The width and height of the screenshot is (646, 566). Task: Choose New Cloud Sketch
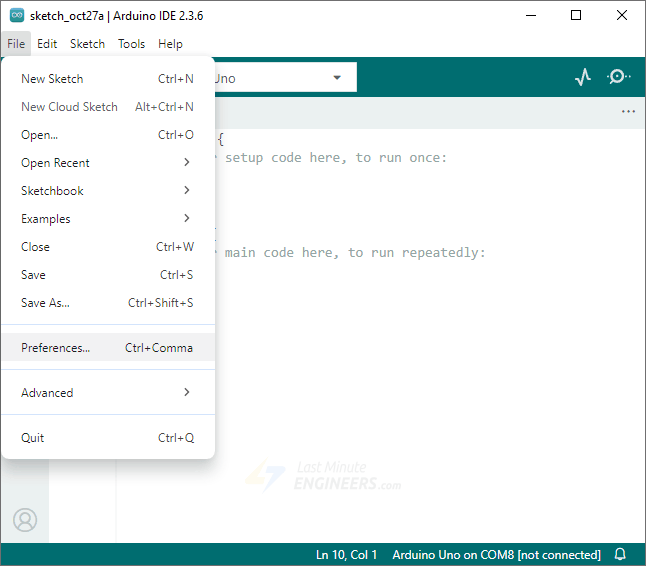[108, 107]
